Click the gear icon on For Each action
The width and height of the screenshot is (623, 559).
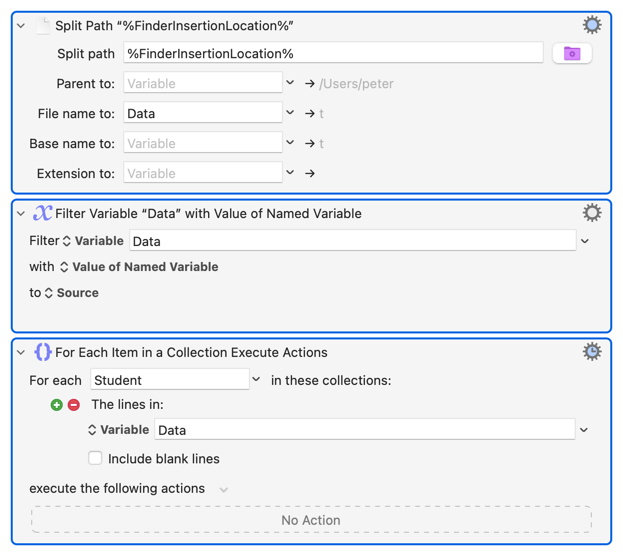pos(592,351)
